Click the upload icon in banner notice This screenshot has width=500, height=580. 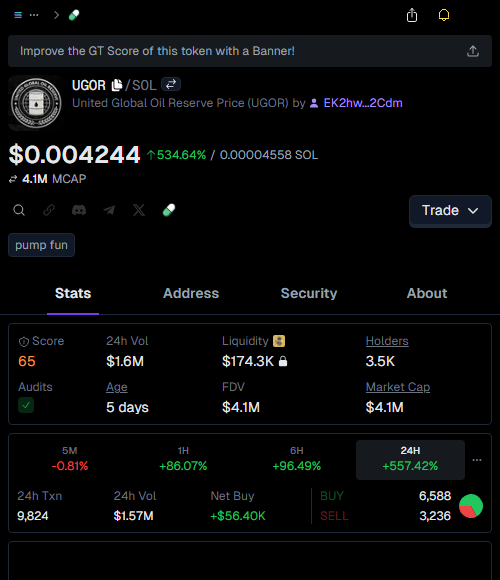tap(473, 51)
